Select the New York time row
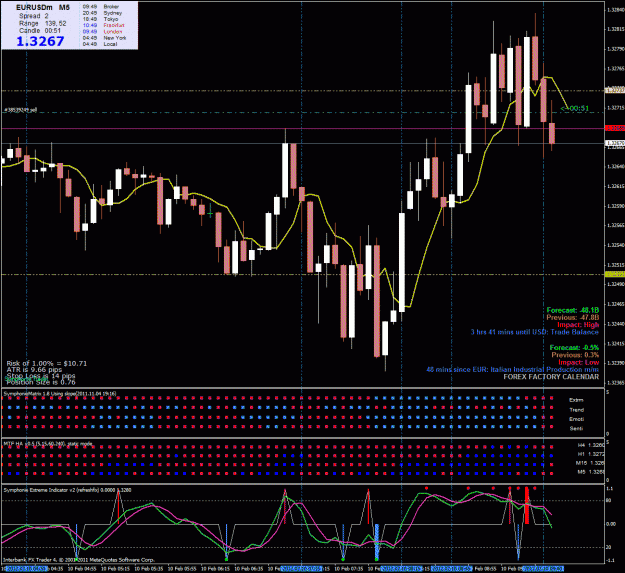 104,38
